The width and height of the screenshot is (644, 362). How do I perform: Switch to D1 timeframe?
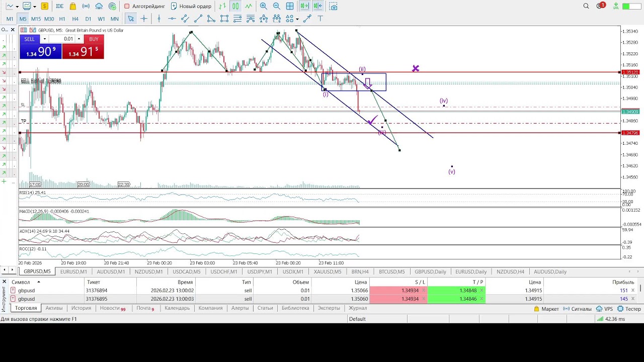88,19
